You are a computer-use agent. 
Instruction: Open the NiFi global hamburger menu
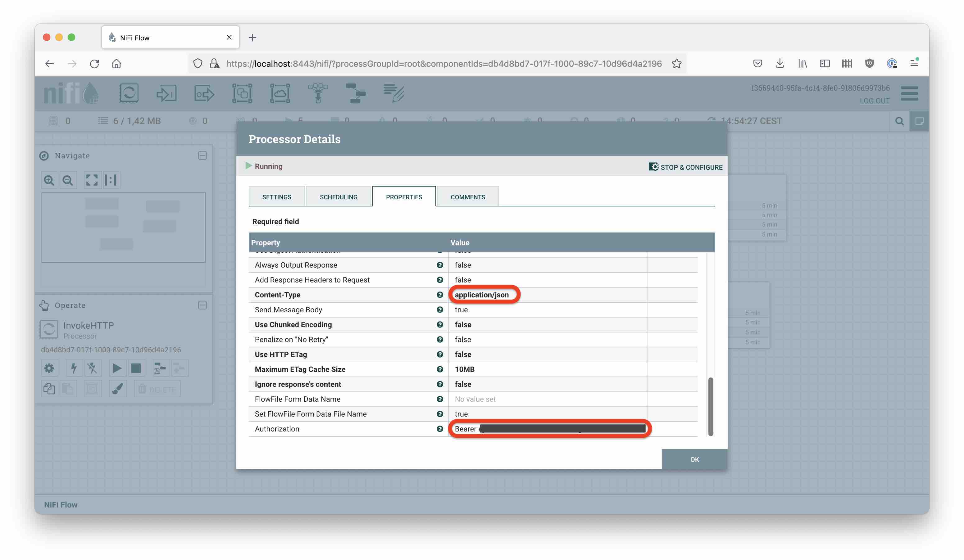[909, 93]
